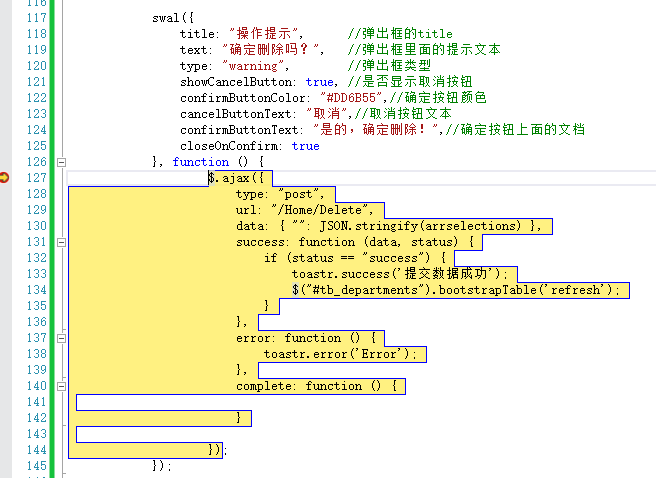This screenshot has width=656, height=478.
Task: Click the confirmButtonText property name
Action: [239, 130]
